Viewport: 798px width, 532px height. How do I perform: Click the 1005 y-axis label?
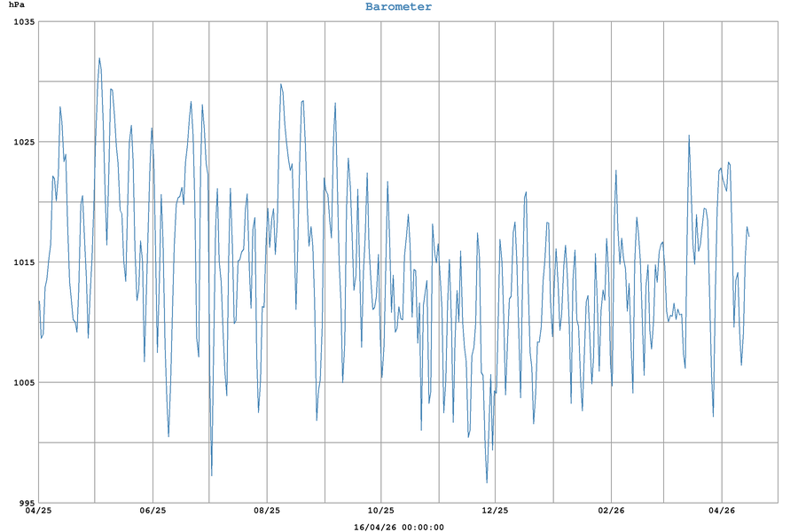(x=23, y=383)
